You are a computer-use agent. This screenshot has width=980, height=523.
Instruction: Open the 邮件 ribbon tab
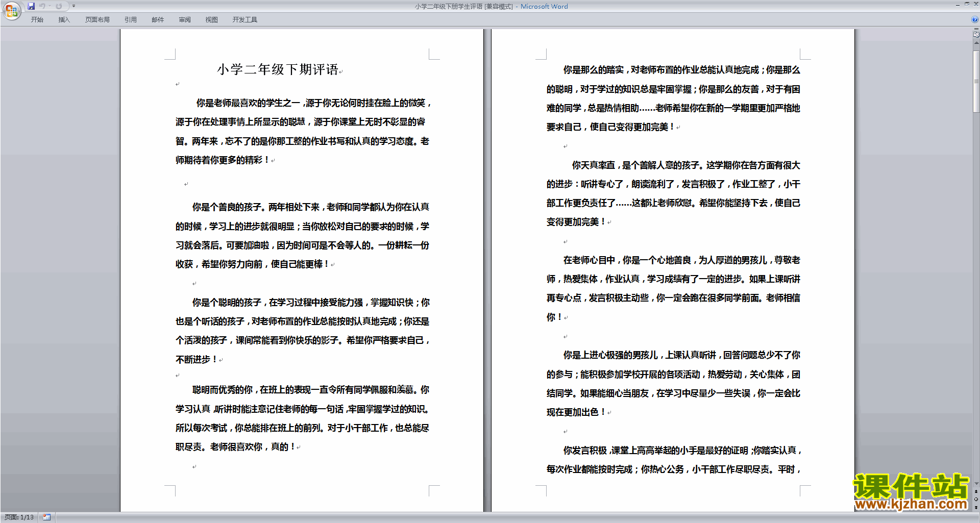click(158, 20)
